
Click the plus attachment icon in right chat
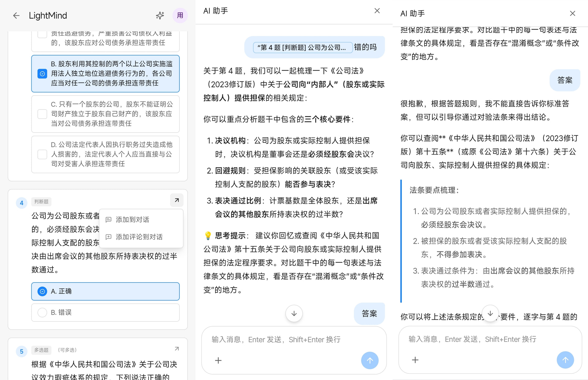click(x=415, y=360)
